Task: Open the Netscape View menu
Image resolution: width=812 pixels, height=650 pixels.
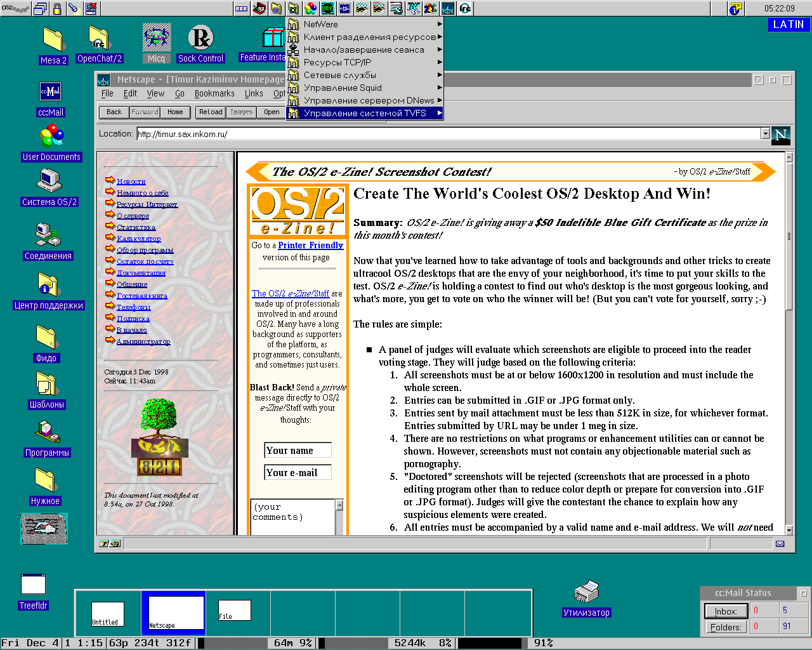Action: pos(155,93)
